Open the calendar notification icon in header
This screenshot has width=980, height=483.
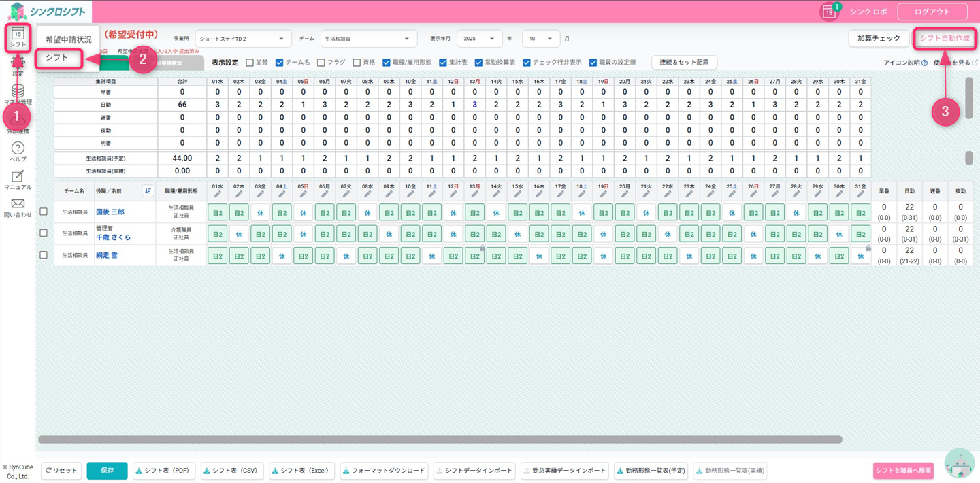(829, 12)
